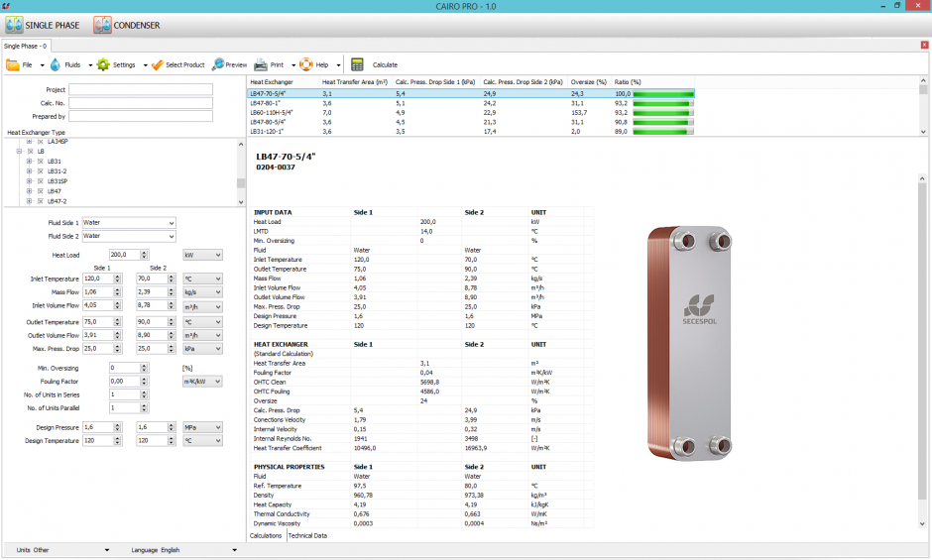The height and width of the screenshot is (560, 932).
Task: Click the Print printer icon
Action: pyautogui.click(x=261, y=64)
